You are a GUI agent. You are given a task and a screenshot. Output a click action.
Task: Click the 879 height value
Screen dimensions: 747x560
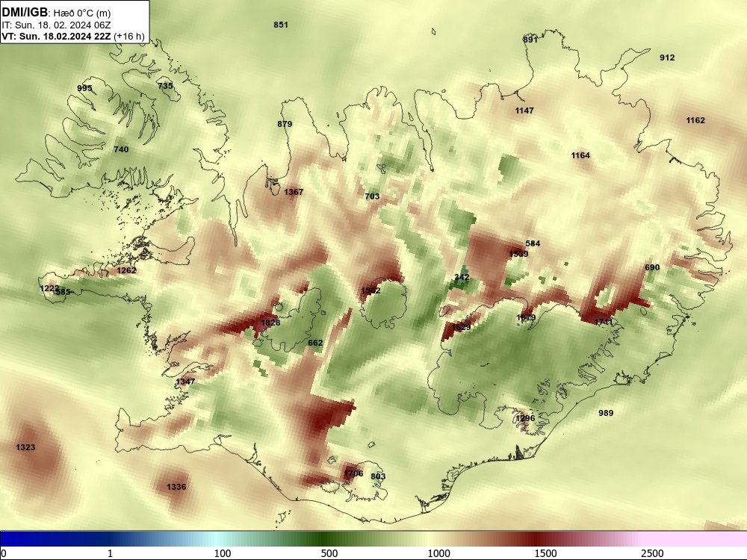285,124
